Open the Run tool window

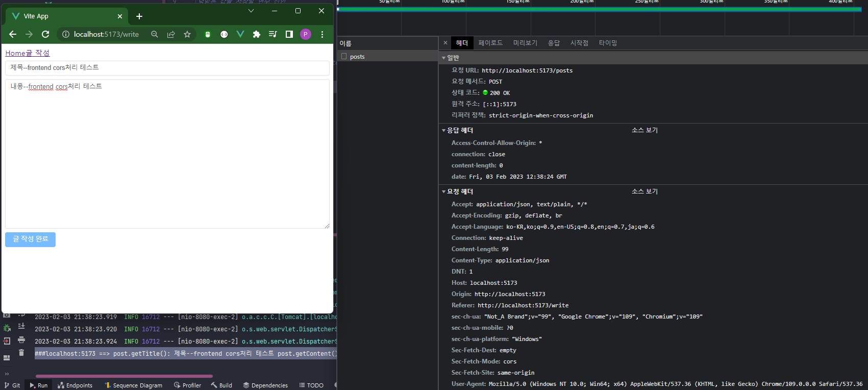click(x=39, y=385)
